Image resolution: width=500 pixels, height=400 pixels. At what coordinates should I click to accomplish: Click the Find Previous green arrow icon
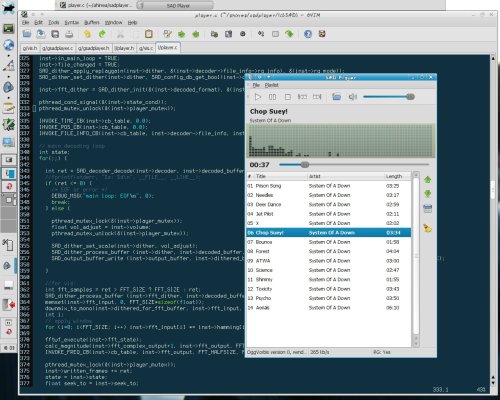pyautogui.click(x=196, y=34)
